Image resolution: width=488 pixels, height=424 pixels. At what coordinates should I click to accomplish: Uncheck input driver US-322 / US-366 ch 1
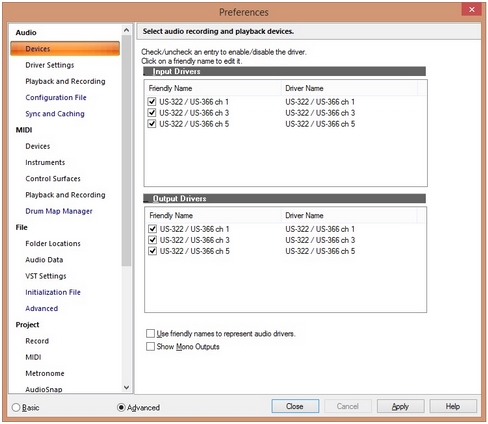[152, 101]
